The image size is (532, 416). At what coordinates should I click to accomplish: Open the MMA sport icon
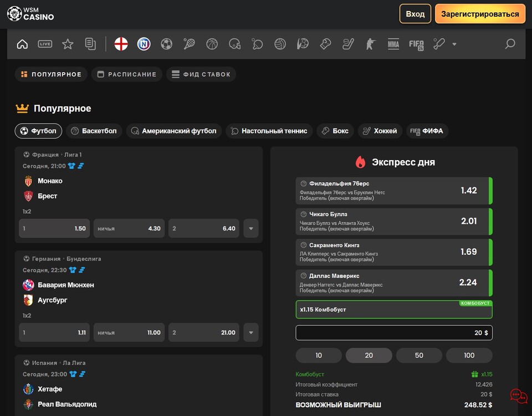pyautogui.click(x=393, y=44)
